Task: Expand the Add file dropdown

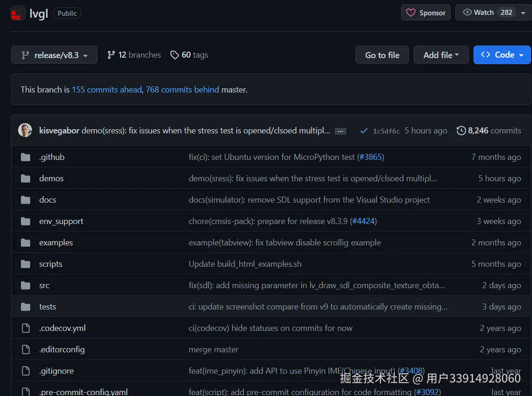Action: 441,55
